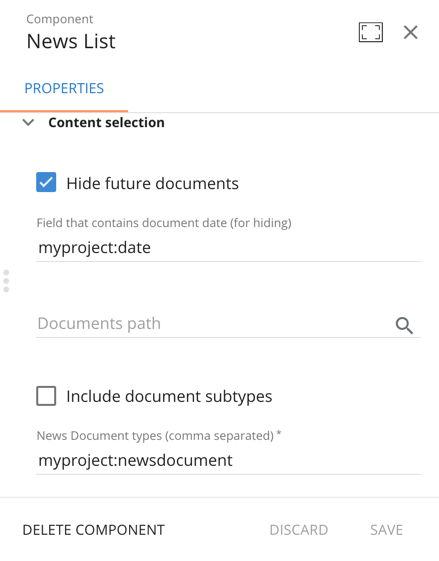439x561 pixels.
Task: Click the document date field label
Action: click(x=164, y=223)
